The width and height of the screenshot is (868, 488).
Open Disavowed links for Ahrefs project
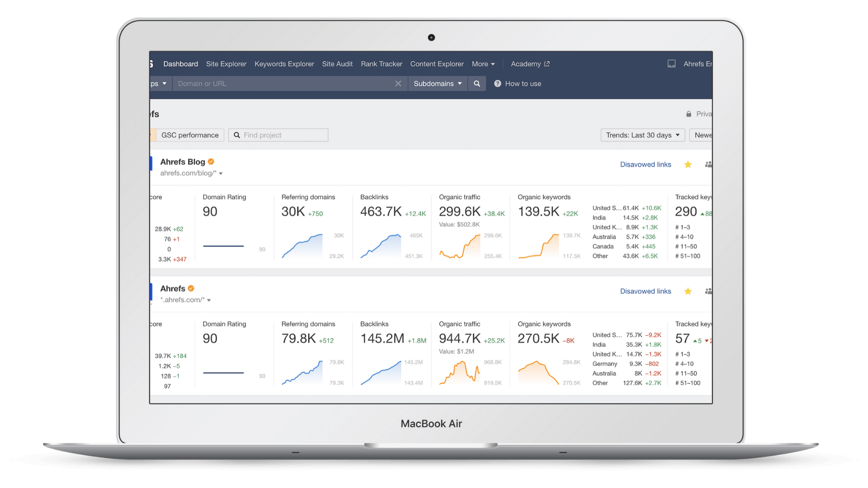[646, 291]
